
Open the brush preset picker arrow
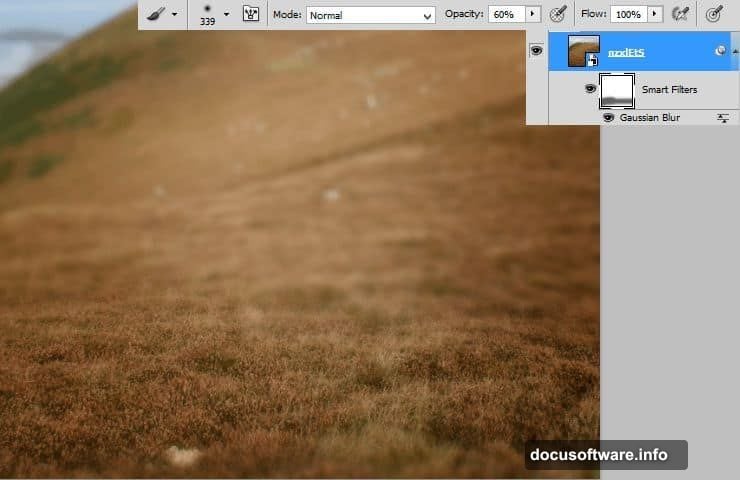pyautogui.click(x=226, y=15)
